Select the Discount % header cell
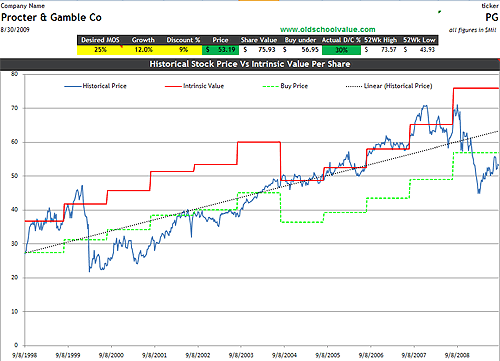This screenshot has height=361, width=500. pyautogui.click(x=183, y=40)
